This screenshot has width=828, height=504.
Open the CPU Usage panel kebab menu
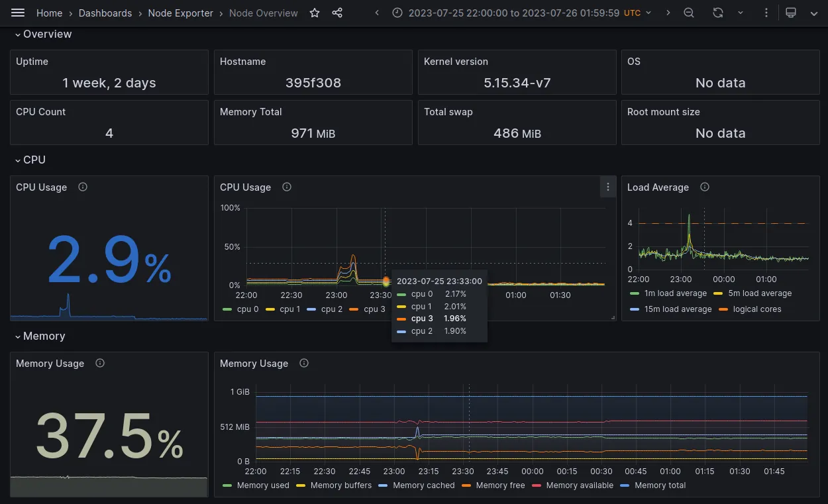click(x=608, y=187)
